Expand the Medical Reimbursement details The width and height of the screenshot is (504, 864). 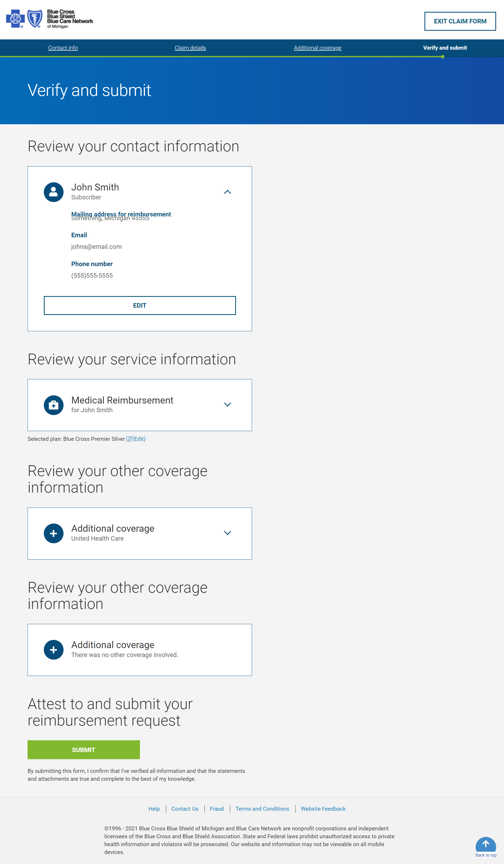(x=228, y=405)
